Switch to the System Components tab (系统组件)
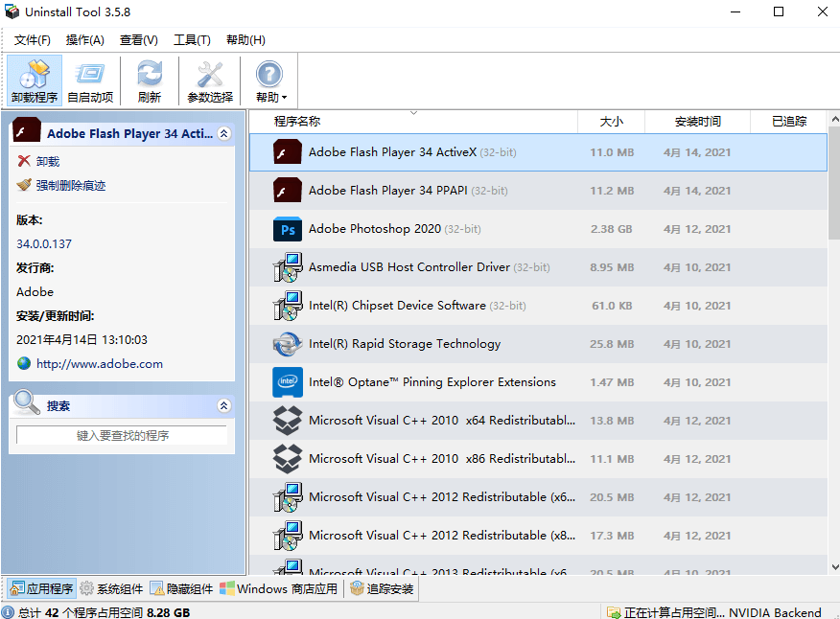The height and width of the screenshot is (619, 840). (111, 588)
